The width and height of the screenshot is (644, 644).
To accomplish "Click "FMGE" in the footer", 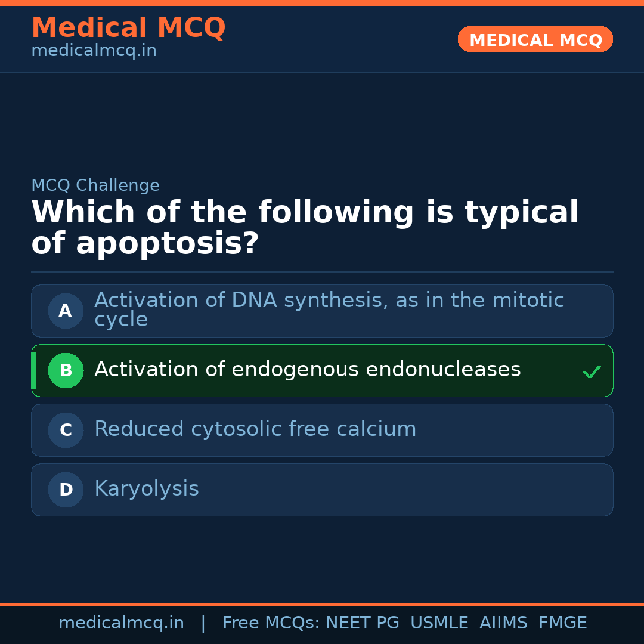I will (x=562, y=623).
